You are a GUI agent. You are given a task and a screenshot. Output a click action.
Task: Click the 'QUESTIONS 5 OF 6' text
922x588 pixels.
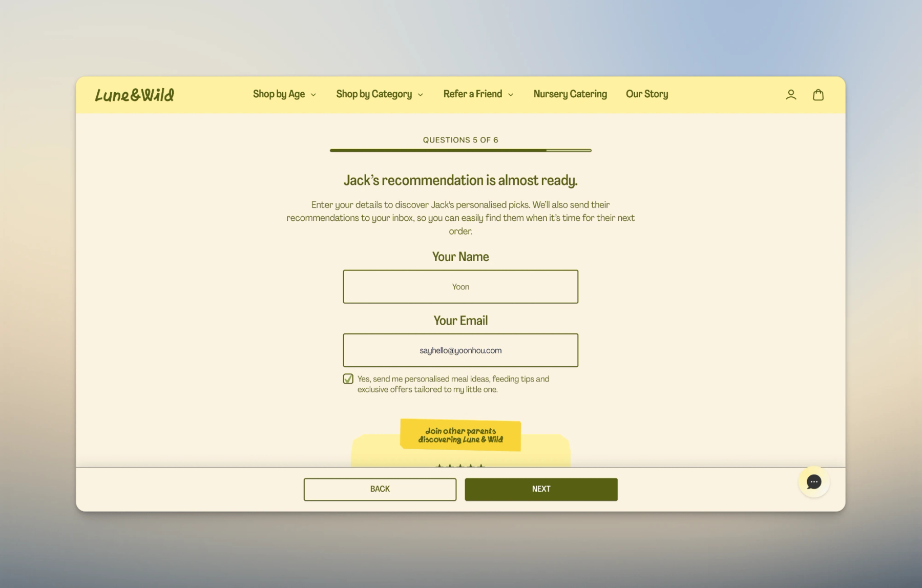click(460, 140)
